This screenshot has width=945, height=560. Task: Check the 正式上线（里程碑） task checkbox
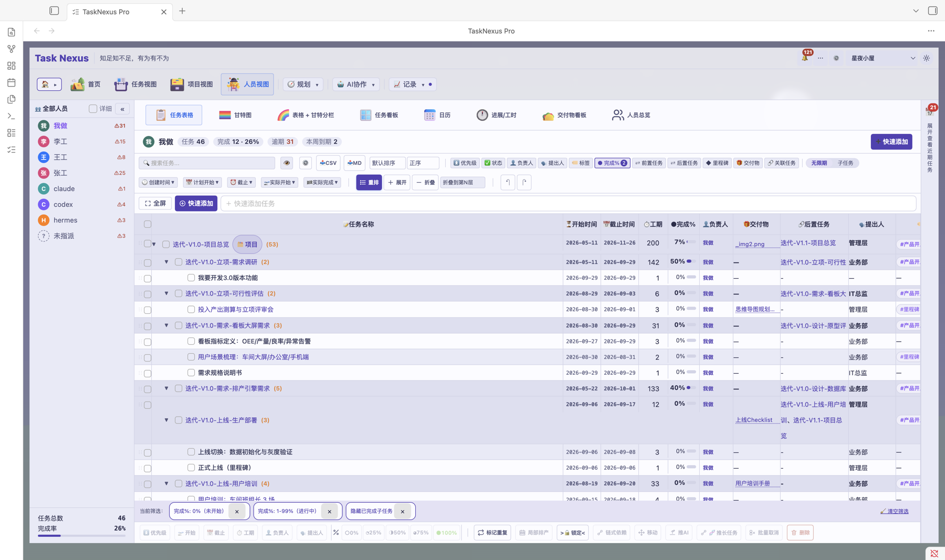tap(191, 468)
